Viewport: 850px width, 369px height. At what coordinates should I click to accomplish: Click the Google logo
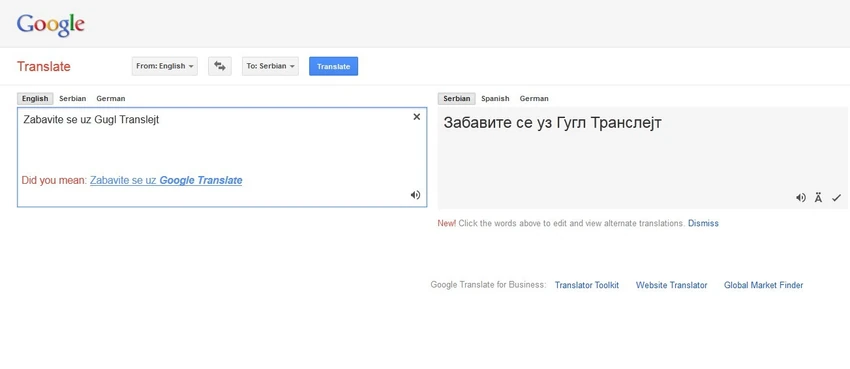[x=50, y=25]
